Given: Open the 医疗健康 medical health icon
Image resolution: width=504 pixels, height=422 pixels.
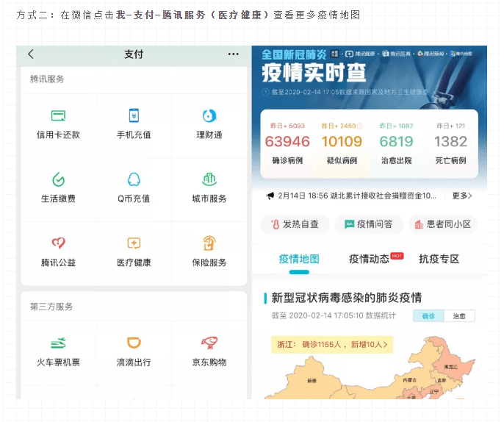Looking at the screenshot, I should [x=134, y=243].
